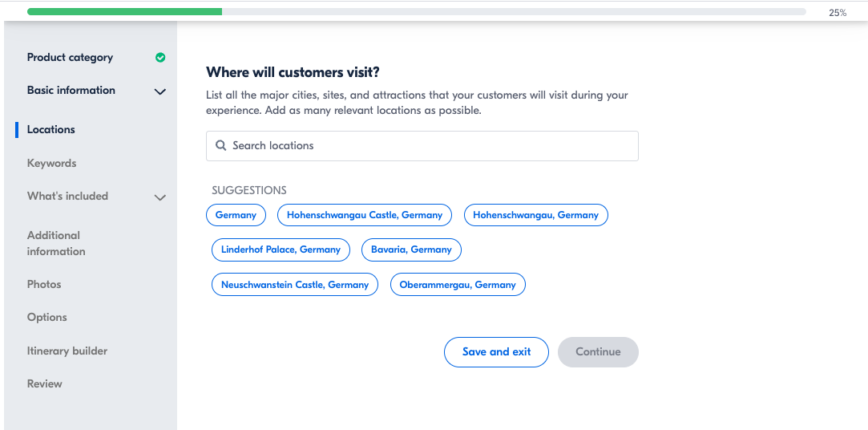Open the Options step in sidebar
This screenshot has height=430, width=868.
coord(46,317)
